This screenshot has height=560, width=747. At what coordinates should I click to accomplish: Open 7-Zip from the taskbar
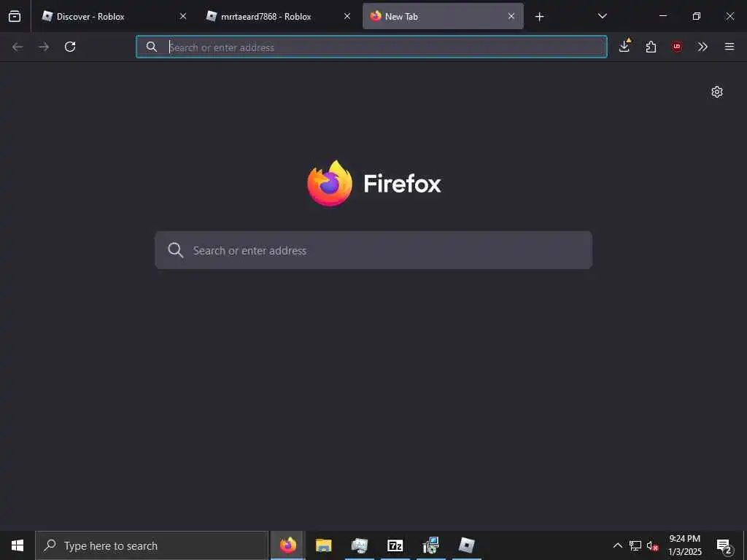pyautogui.click(x=395, y=545)
